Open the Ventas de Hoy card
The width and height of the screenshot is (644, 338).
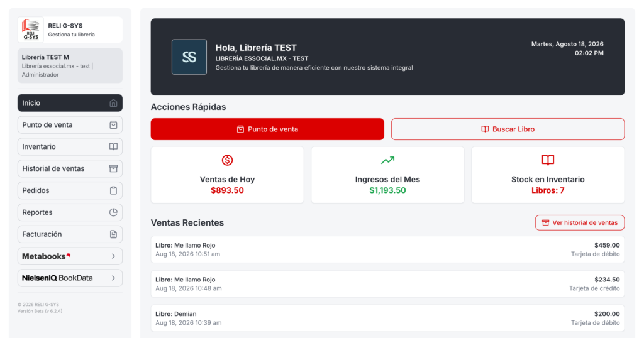point(227,175)
